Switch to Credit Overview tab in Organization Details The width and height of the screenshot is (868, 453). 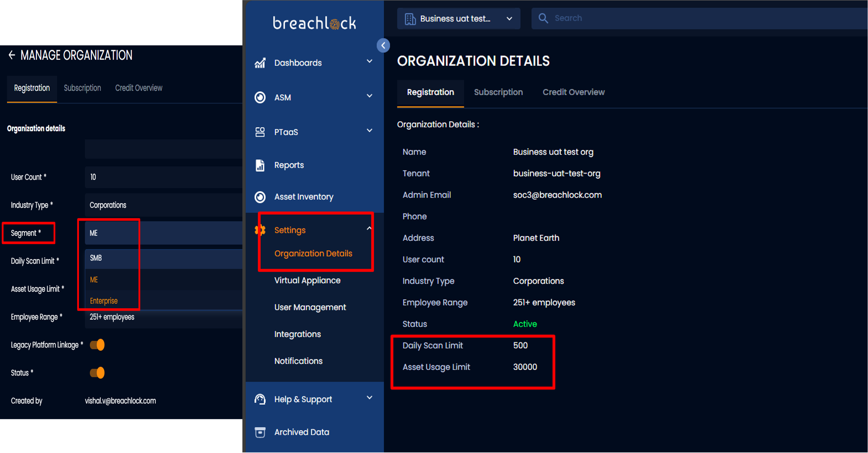coord(573,93)
